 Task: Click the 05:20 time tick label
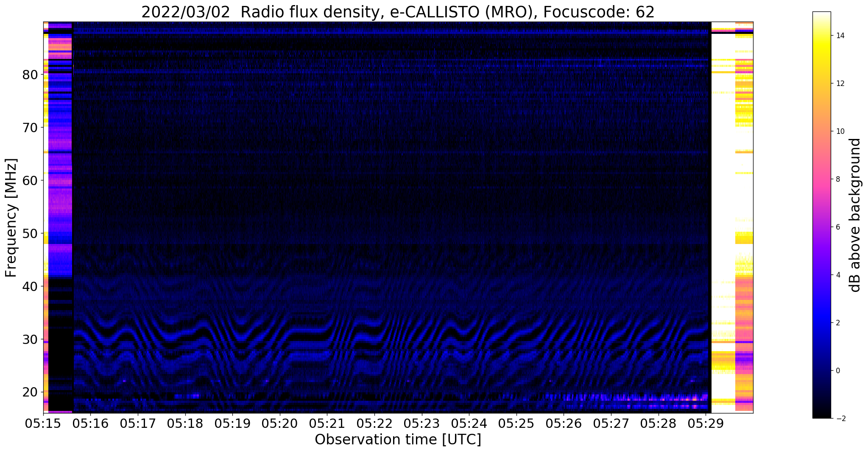point(279,424)
